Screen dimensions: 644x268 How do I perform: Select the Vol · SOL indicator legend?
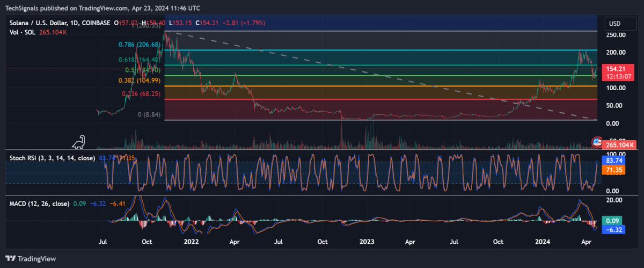point(22,32)
